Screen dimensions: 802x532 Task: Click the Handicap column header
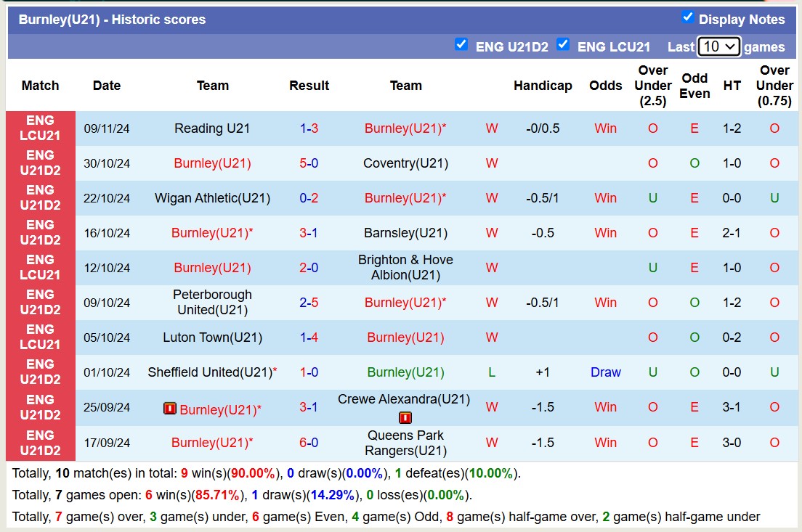(x=543, y=86)
